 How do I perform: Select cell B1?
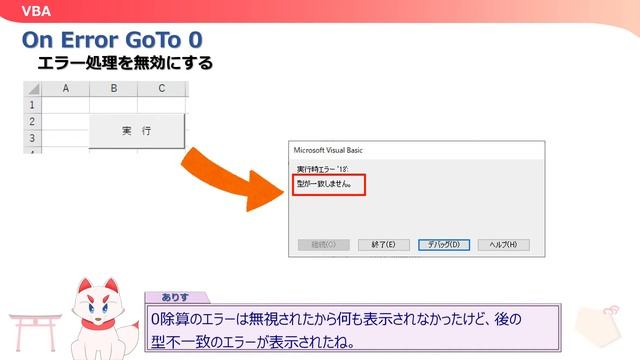113,105
